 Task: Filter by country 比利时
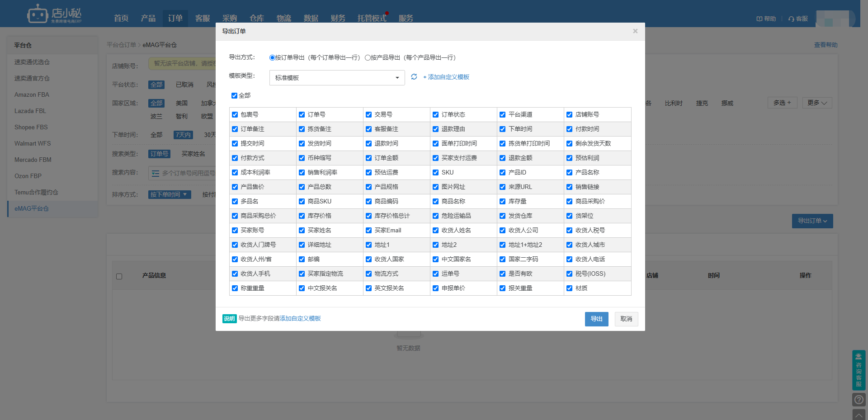(674, 104)
